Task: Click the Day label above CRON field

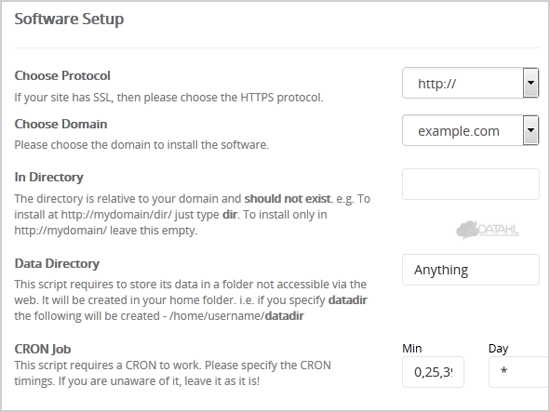Action: pos(498,349)
